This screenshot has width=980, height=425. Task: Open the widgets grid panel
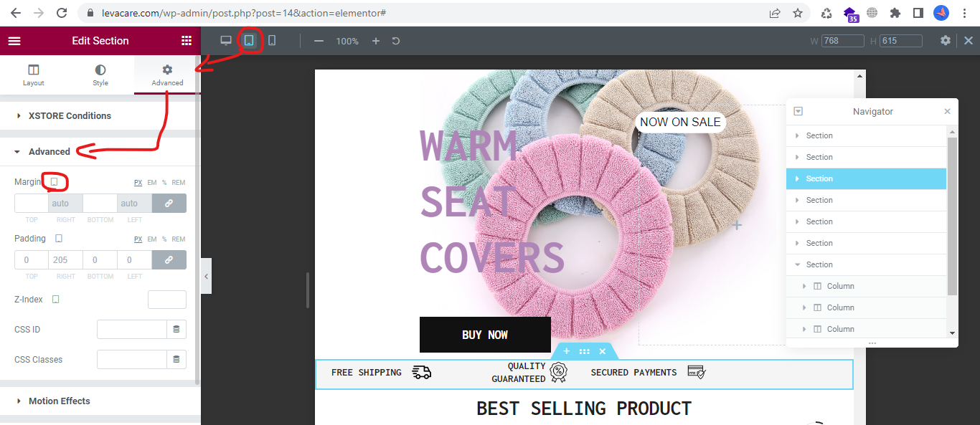pyautogui.click(x=187, y=41)
